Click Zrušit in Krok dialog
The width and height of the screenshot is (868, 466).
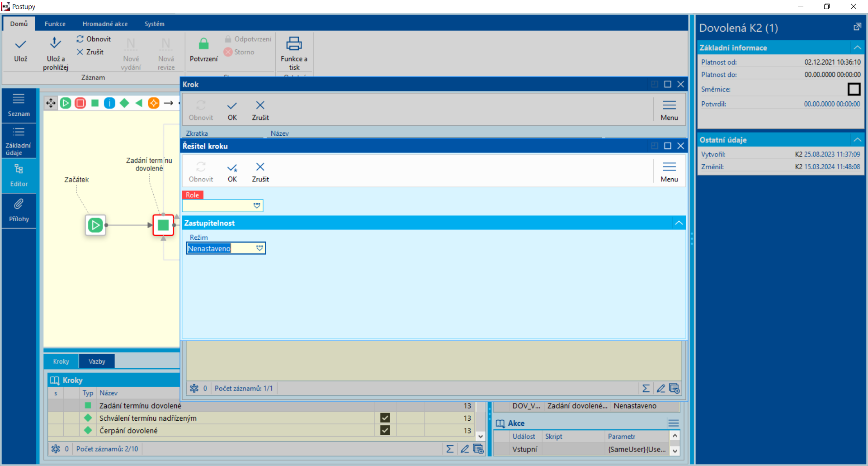[260, 110]
